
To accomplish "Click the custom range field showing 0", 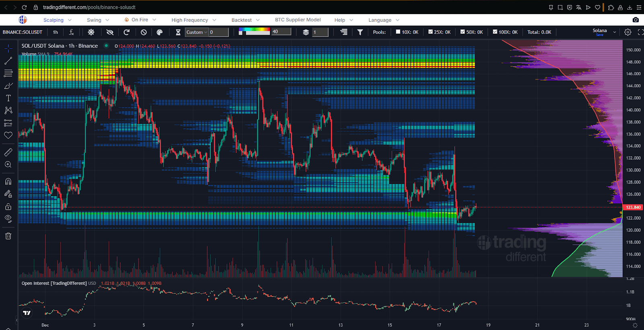I will (x=219, y=32).
